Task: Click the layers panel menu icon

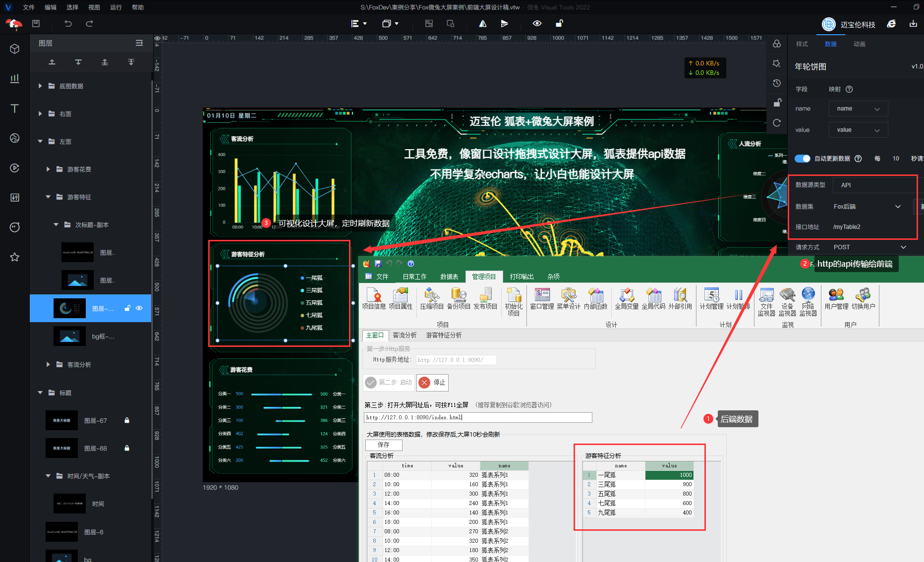Action: (139, 43)
